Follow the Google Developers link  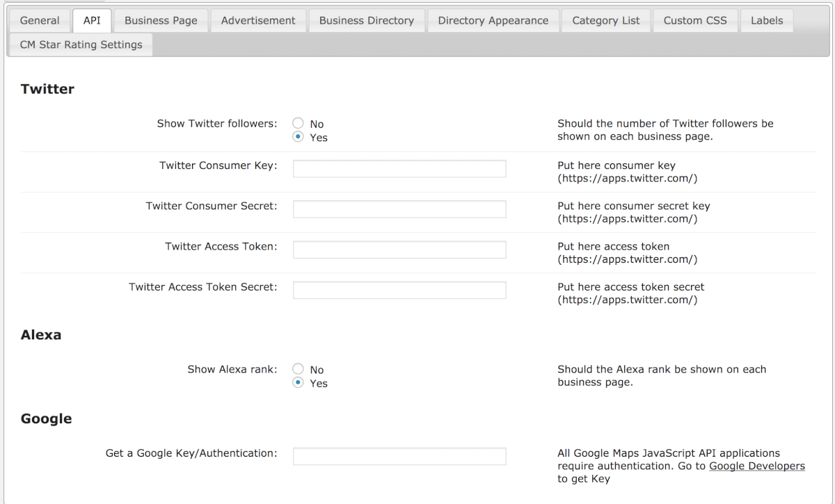pyautogui.click(x=756, y=466)
